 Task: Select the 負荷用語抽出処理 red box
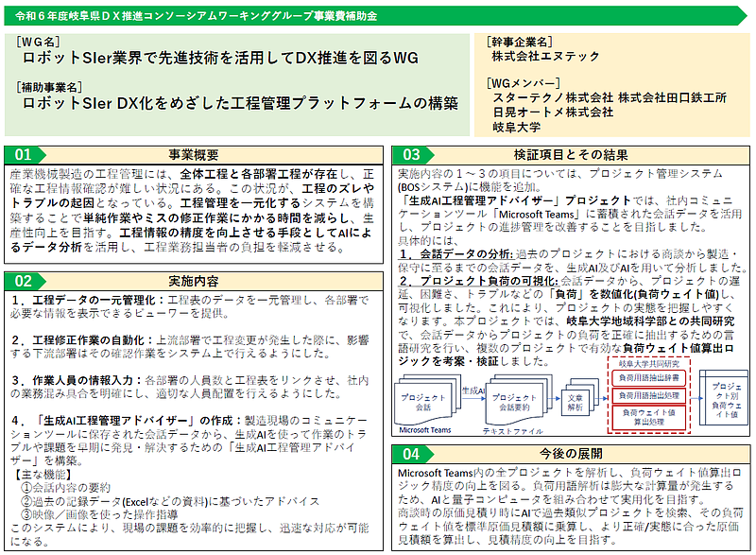tap(648, 394)
